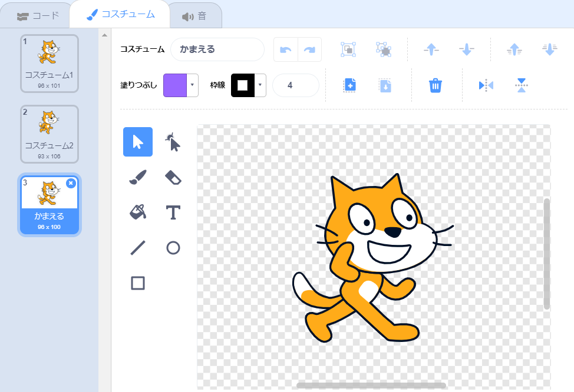Flip costume vertically
The image size is (574, 392).
[521, 85]
